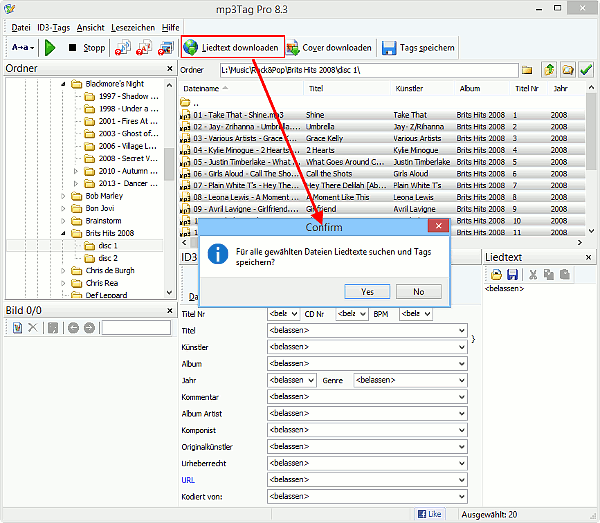Click Tags speichern floppy disk button
Screen dimensions: 600x523
click(x=419, y=48)
